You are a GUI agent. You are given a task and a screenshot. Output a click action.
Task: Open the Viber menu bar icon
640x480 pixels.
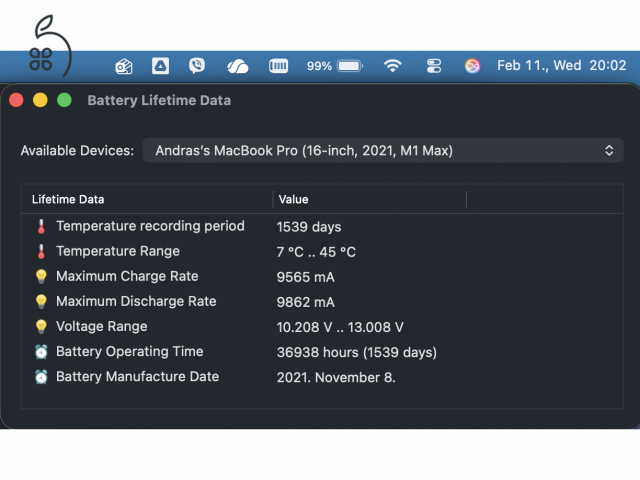point(197,66)
